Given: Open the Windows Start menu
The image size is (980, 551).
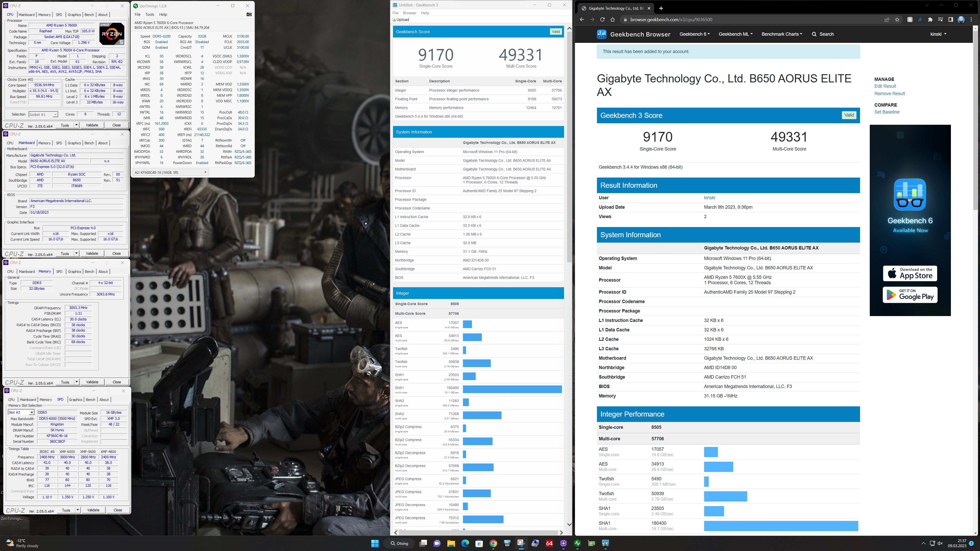Looking at the screenshot, I should (375, 543).
